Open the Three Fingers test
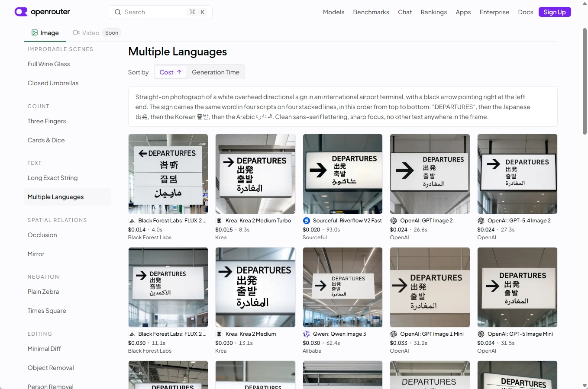Screen dimensions: 588x389 tap(68, 121)
